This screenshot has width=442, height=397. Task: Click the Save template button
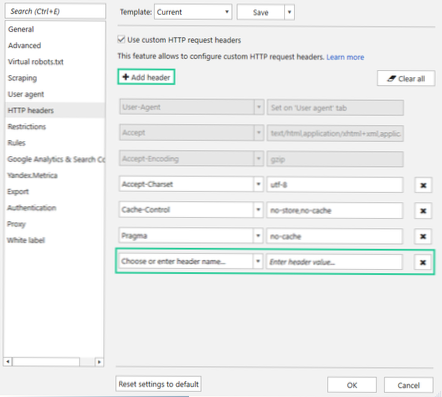pos(261,12)
